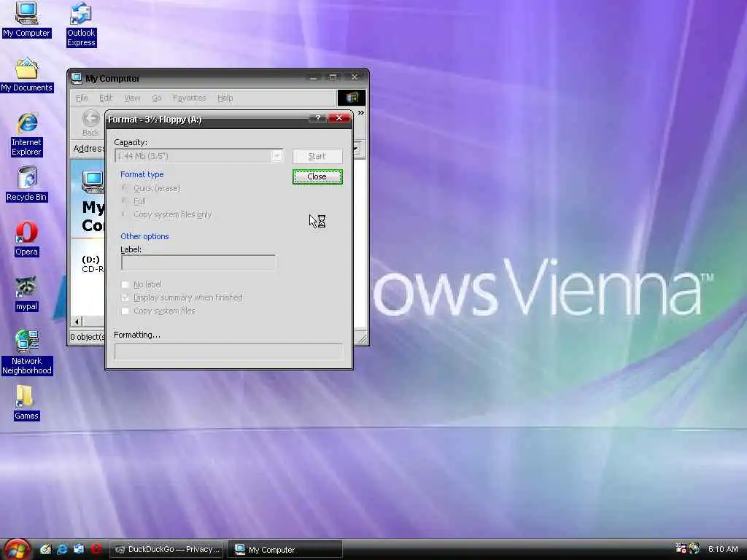Click the left scroll arrow in My Computer

(77, 322)
